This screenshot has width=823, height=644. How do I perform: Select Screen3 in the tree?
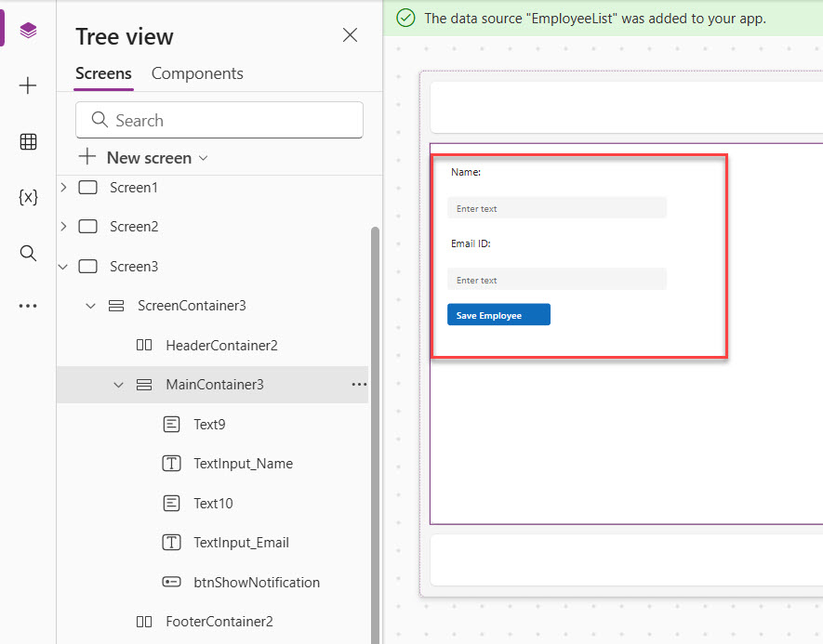click(x=134, y=267)
